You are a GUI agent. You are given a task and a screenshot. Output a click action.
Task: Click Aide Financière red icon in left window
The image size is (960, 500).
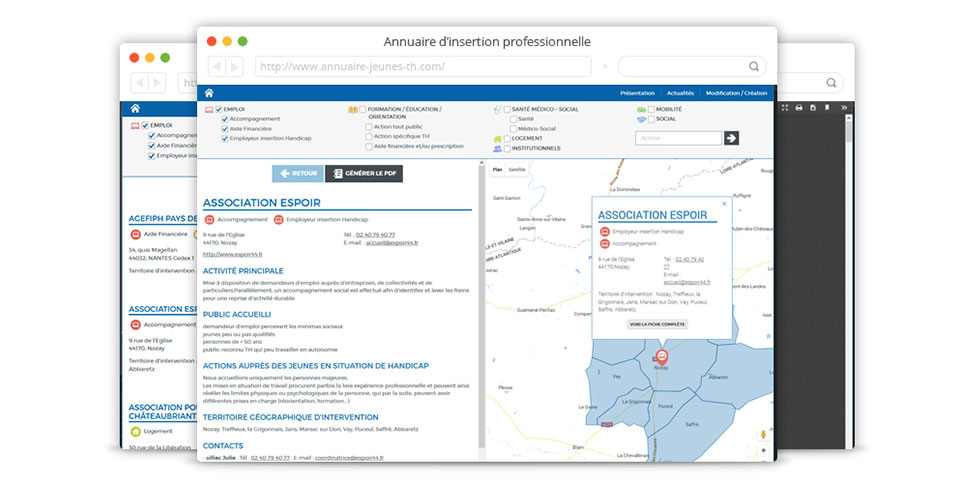click(135, 234)
